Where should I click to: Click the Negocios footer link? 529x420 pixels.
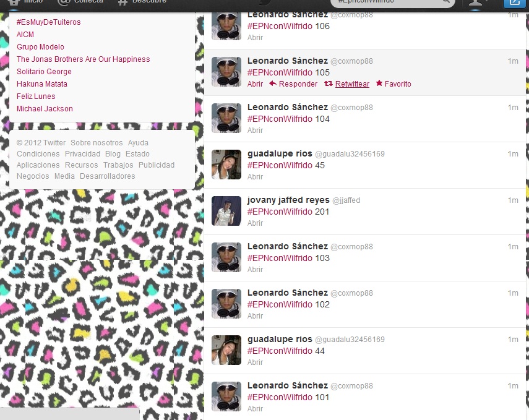click(33, 176)
